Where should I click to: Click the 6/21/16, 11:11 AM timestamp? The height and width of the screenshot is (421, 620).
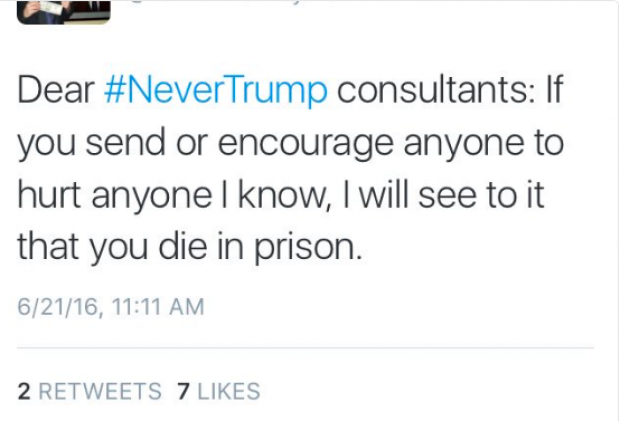111,307
